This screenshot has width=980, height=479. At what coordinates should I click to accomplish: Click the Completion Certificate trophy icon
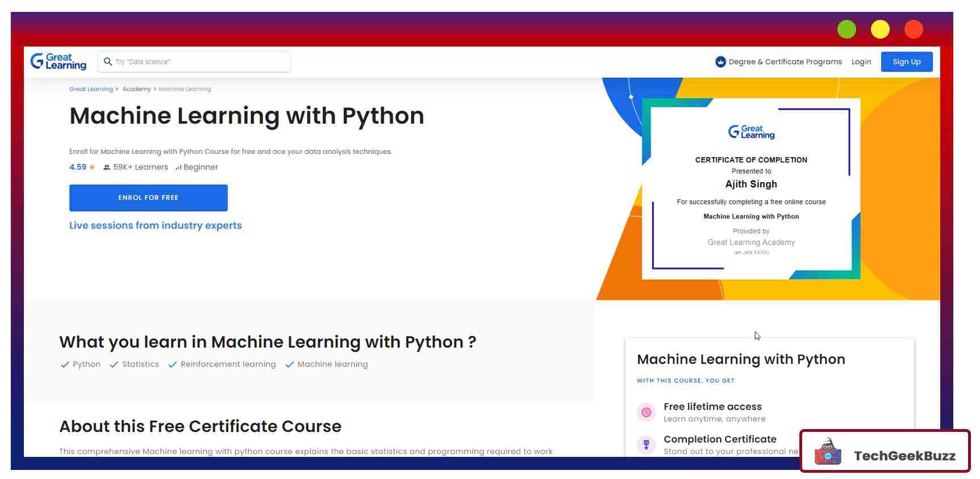pyautogui.click(x=646, y=444)
